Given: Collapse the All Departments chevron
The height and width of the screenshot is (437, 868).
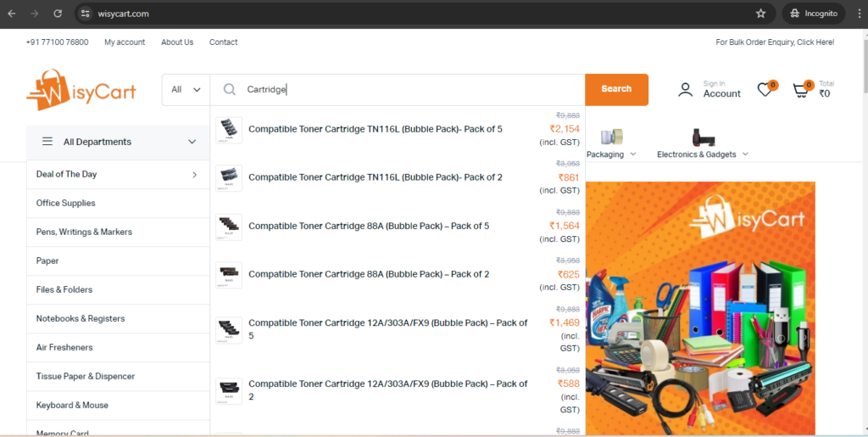Looking at the screenshot, I should click(x=192, y=142).
